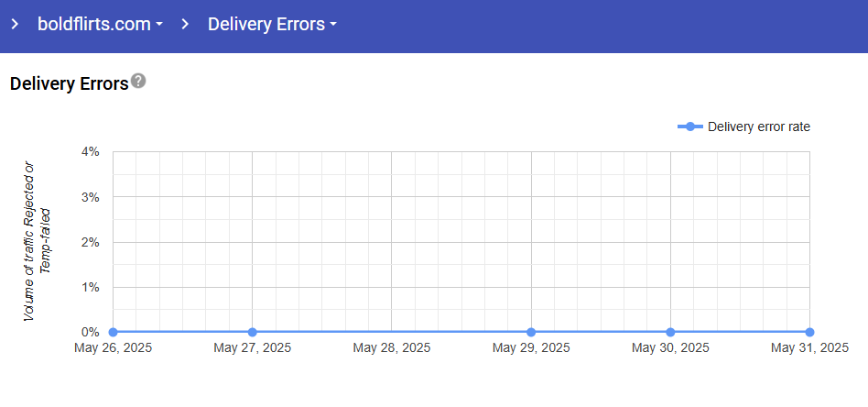The image size is (868, 407).
Task: Click the May 28, 2025 axis label
Action: (391, 348)
